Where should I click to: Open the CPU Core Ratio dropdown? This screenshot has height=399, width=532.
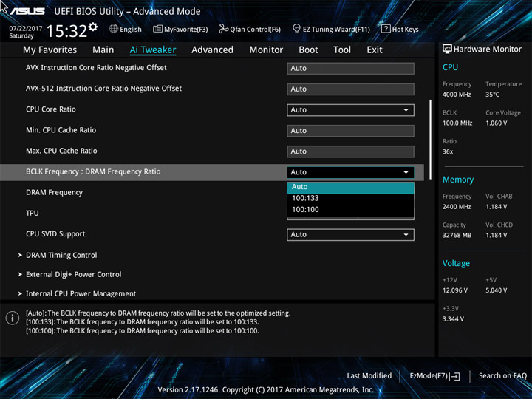pos(350,110)
